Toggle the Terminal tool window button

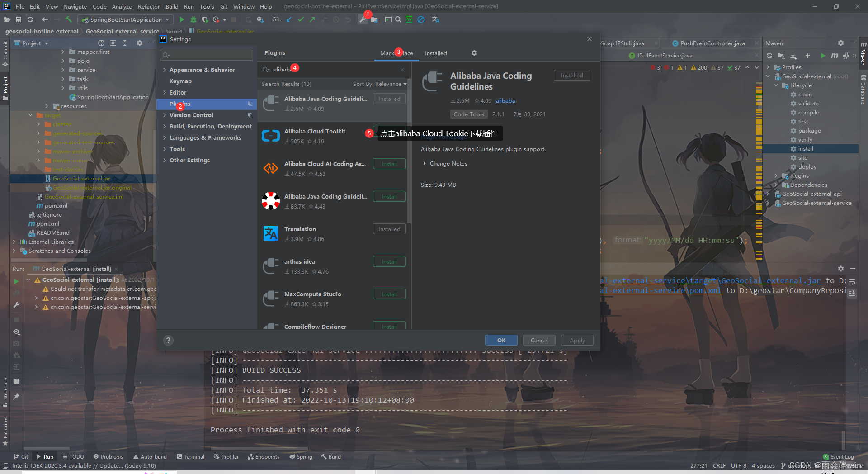click(190, 457)
